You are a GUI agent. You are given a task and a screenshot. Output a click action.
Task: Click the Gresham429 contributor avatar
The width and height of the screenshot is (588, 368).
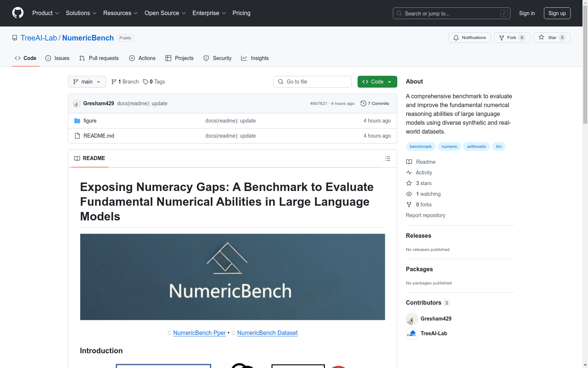point(412,319)
